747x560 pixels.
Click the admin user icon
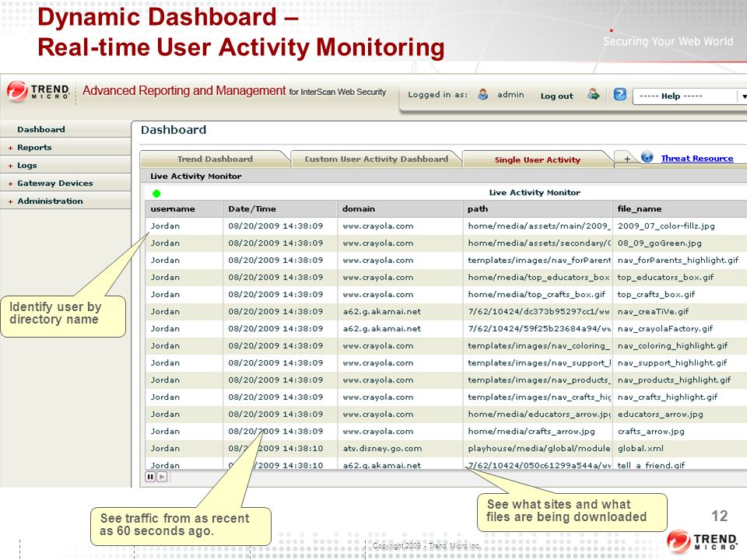coord(482,94)
